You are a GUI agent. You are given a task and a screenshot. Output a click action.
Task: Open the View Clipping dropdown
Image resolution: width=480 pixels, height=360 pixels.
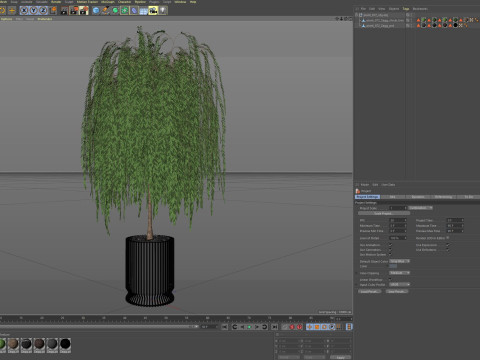[x=399, y=273]
